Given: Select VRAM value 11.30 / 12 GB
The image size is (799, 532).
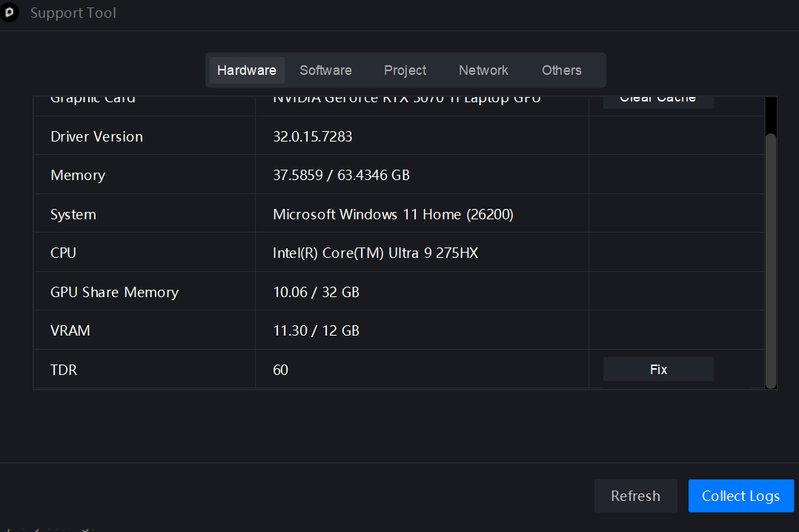Looking at the screenshot, I should (316, 331).
